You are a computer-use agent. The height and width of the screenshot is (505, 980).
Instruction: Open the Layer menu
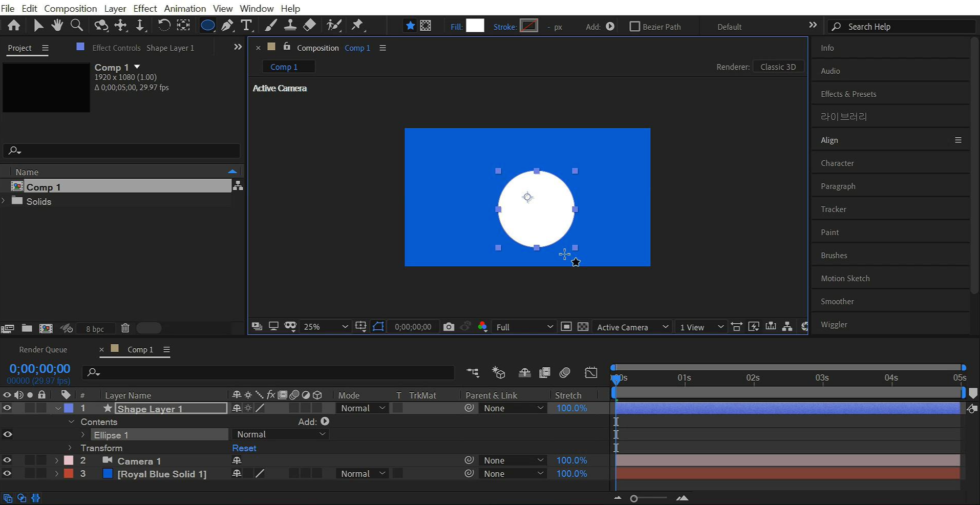pyautogui.click(x=115, y=8)
